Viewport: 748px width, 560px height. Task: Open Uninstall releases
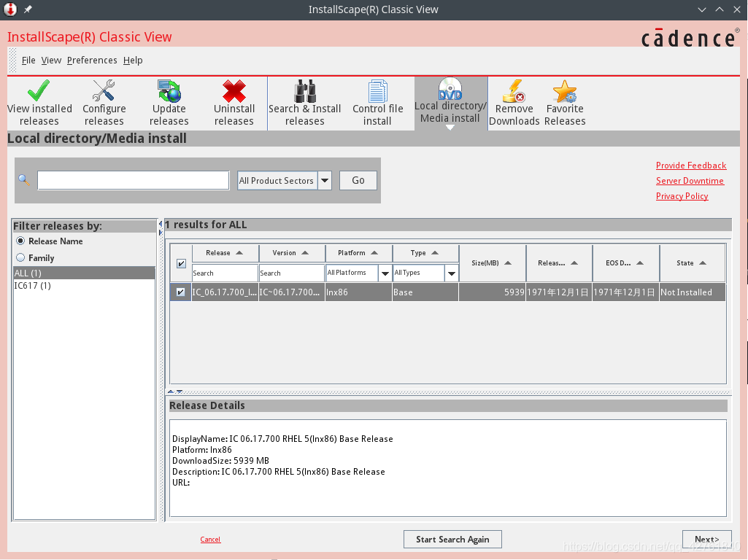pyautogui.click(x=234, y=104)
